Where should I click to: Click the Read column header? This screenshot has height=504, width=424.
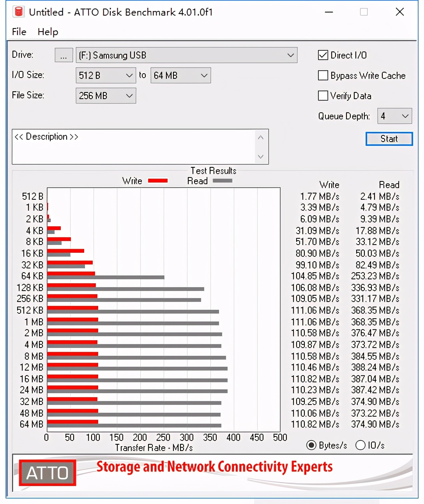point(389,185)
